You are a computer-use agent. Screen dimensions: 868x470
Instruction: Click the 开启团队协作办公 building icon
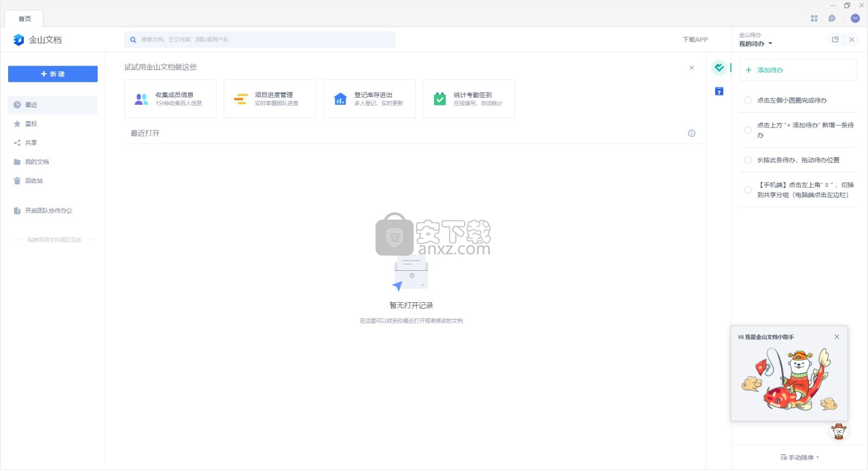pyautogui.click(x=17, y=211)
